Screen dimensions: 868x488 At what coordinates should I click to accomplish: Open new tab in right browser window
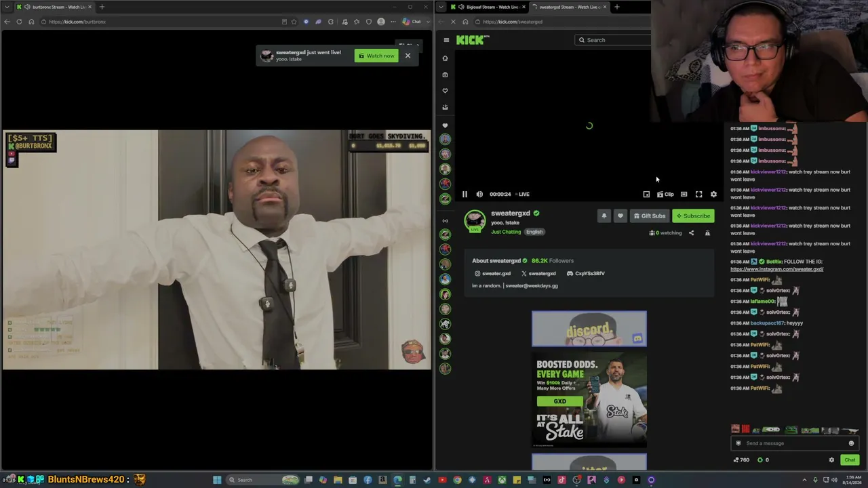tap(616, 7)
